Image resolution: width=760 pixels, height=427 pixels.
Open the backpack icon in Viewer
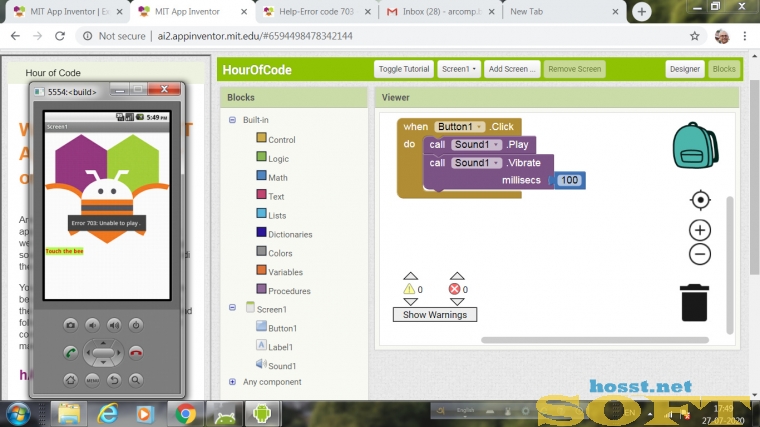pos(695,145)
